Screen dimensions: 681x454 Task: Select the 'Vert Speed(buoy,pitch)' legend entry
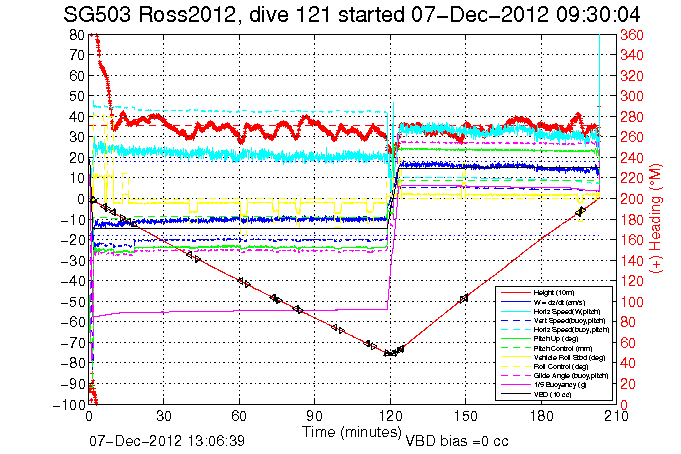point(569,321)
